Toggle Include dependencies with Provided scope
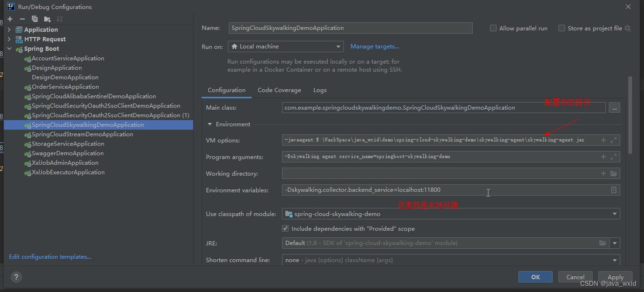 (x=285, y=228)
